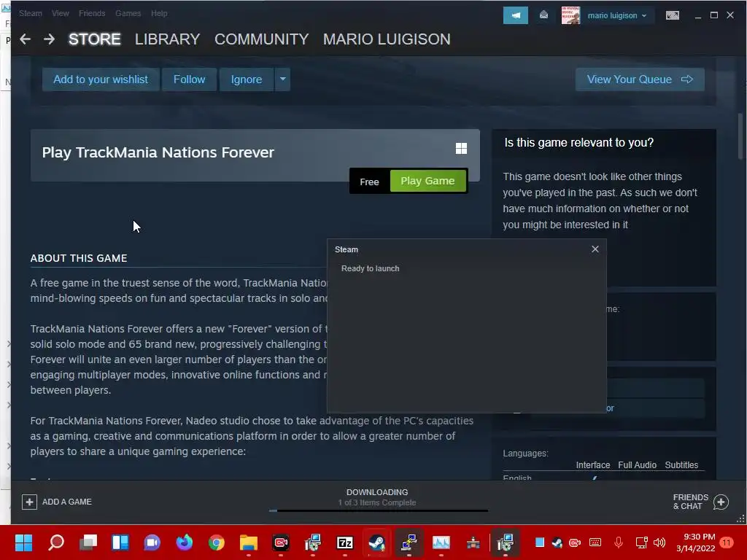The image size is (747, 560).
Task: Open the envelope notifications inbox
Action: click(543, 15)
